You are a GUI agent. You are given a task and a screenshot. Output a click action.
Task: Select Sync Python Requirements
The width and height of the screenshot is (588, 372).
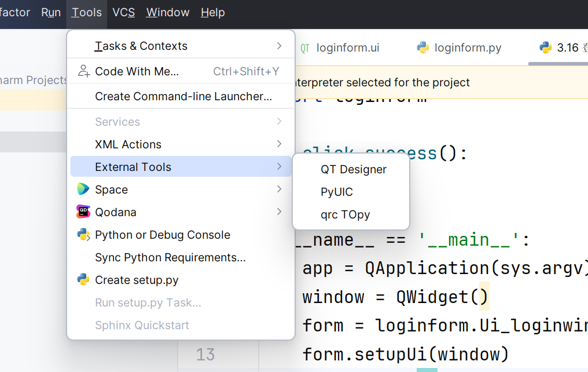181,257
